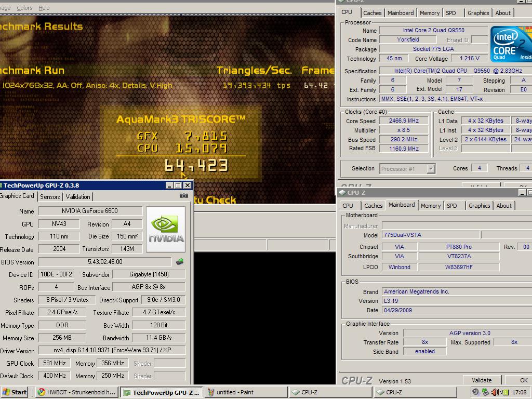Switch to Validation tab in GPU-Z
This screenshot has width=532, height=399.
click(78, 197)
